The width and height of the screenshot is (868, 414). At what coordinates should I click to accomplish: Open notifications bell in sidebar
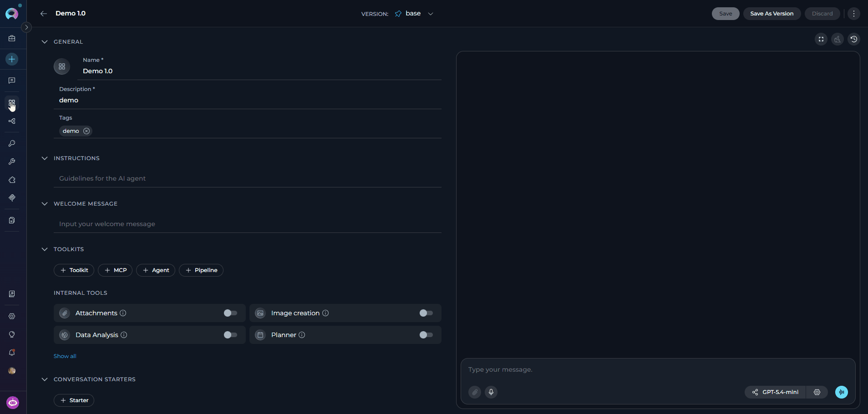click(x=12, y=353)
